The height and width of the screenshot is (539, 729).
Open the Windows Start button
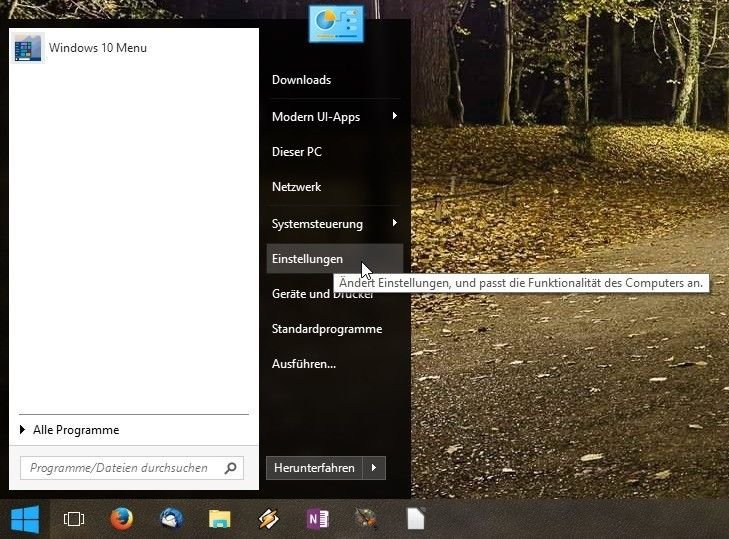[x=25, y=519]
